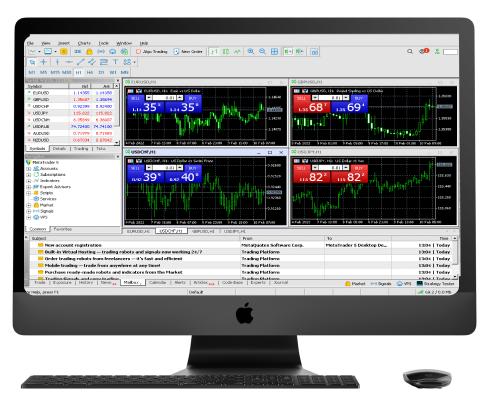
Task: Click the tile windows grid icon
Action: click(274, 52)
